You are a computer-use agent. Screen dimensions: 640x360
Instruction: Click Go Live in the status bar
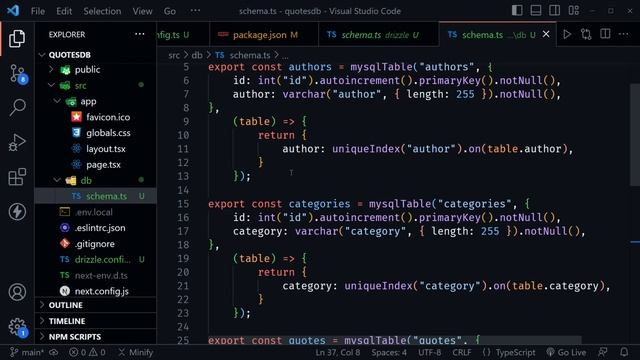(566, 352)
